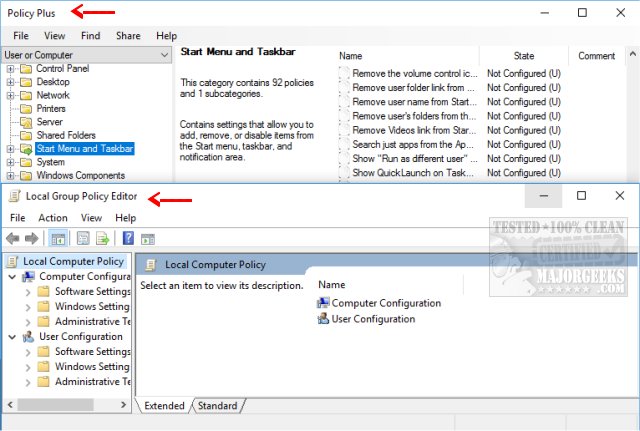Open the View menu in Policy Plus
The width and height of the screenshot is (640, 431).
pos(55,36)
